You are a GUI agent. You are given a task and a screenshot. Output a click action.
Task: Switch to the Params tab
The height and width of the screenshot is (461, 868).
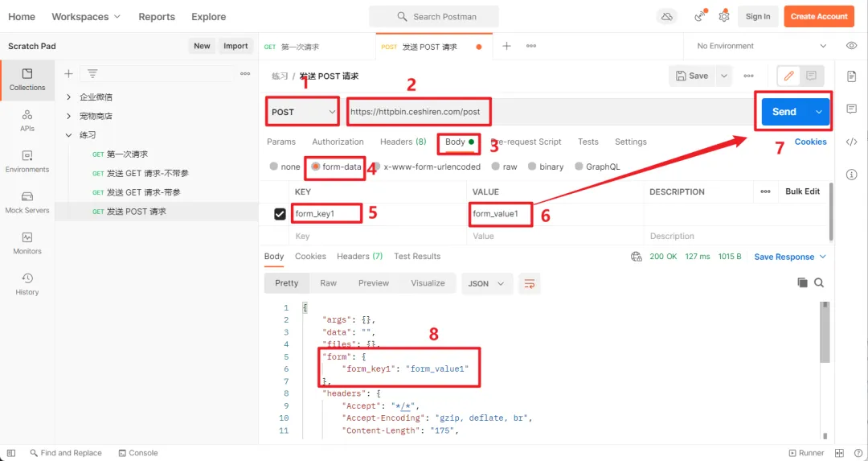click(x=281, y=142)
